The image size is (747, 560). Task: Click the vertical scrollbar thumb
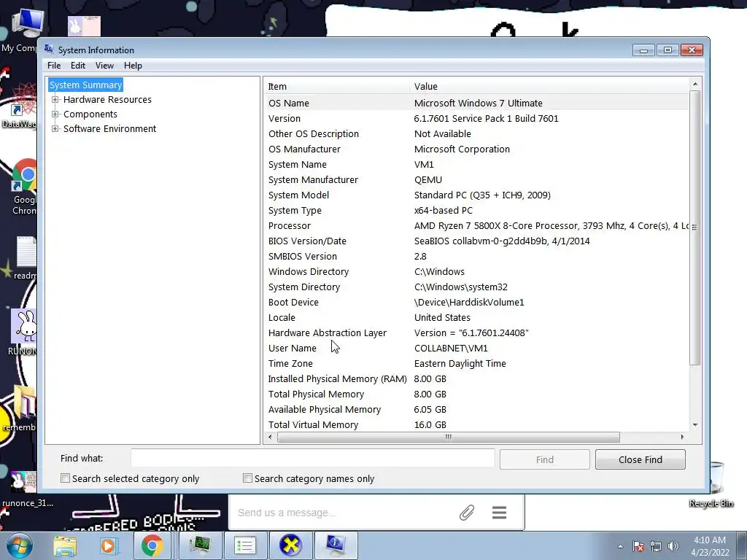695,227
